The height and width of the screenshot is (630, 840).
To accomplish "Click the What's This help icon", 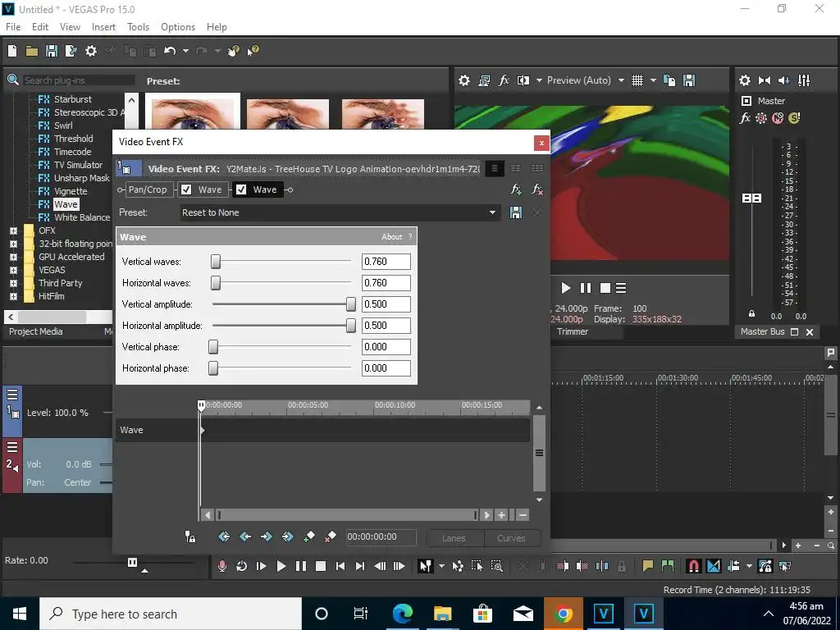I will [x=253, y=51].
